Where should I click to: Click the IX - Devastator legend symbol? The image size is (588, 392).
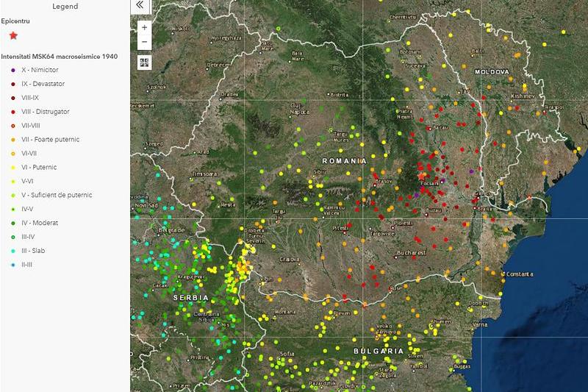pyautogui.click(x=13, y=84)
